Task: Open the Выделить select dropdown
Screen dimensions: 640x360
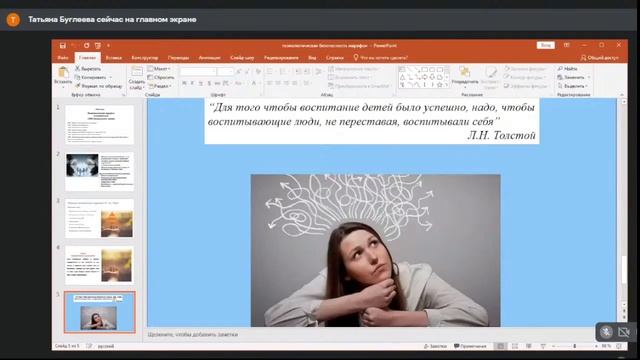Action: pyautogui.click(x=572, y=86)
